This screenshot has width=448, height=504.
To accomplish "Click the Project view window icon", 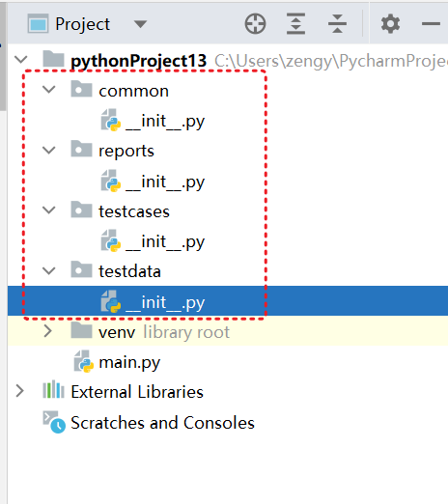I will (x=38, y=24).
